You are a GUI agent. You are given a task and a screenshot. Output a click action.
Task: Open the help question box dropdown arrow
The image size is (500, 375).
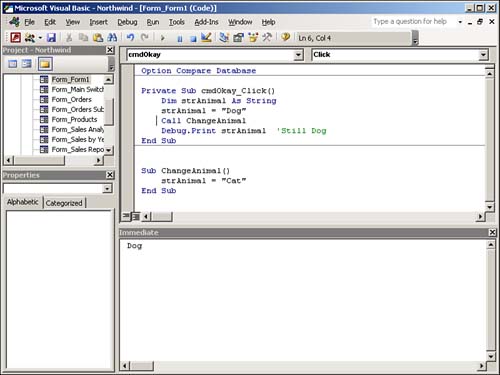pos(460,22)
